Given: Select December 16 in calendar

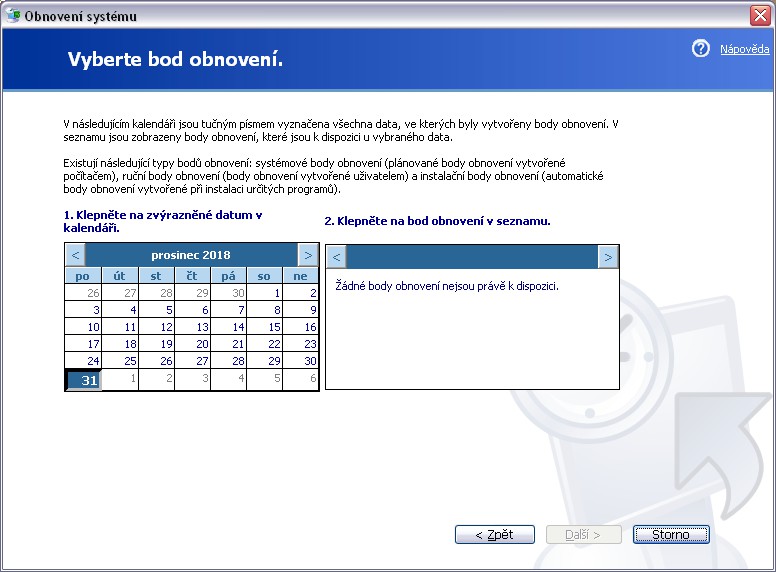Looking at the screenshot, I should [301, 327].
